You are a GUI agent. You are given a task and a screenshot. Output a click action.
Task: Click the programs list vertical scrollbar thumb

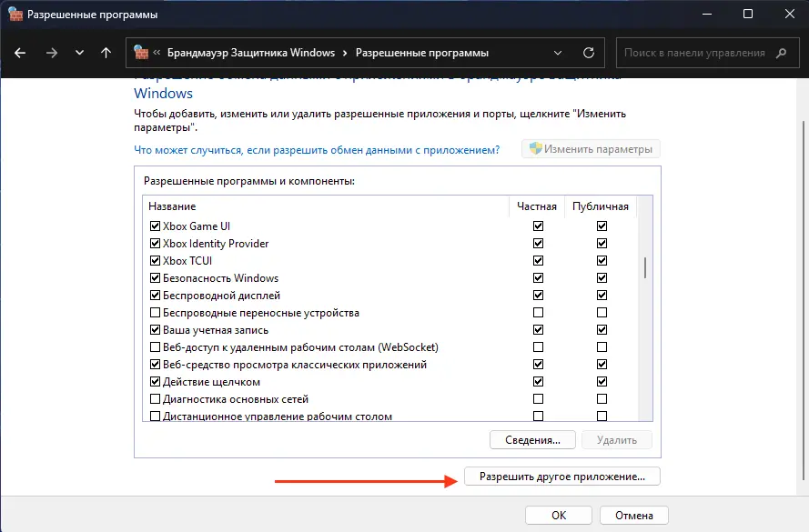pos(645,266)
